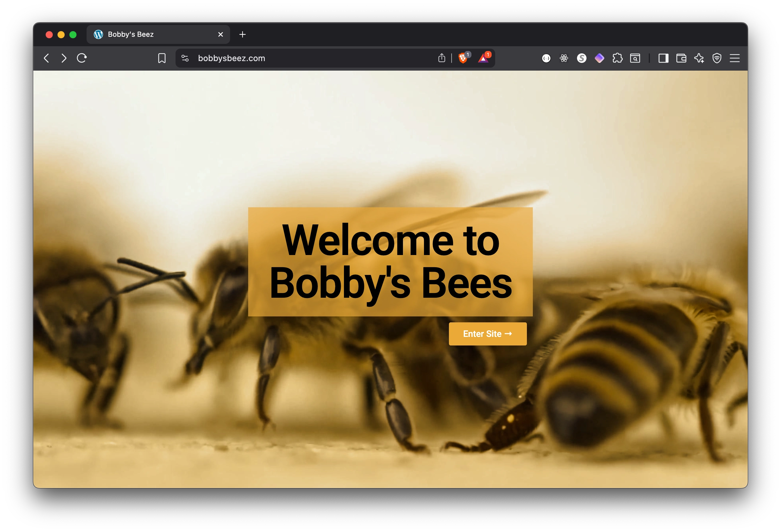Open the Brave Rewards triangle icon
781x532 pixels.
point(483,58)
